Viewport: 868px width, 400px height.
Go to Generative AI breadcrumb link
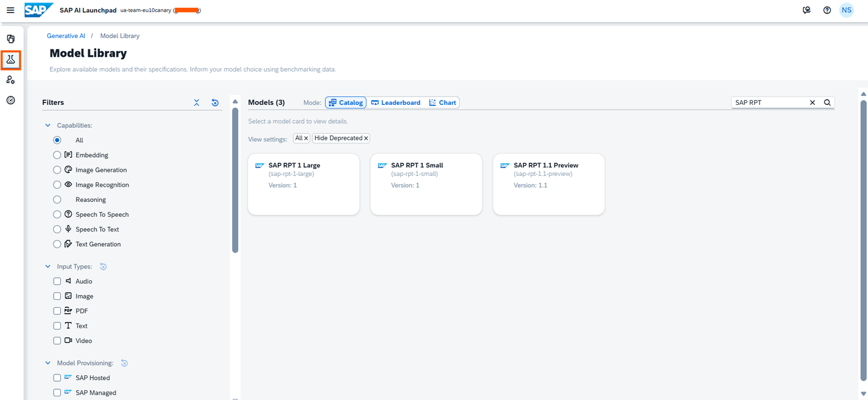66,36
